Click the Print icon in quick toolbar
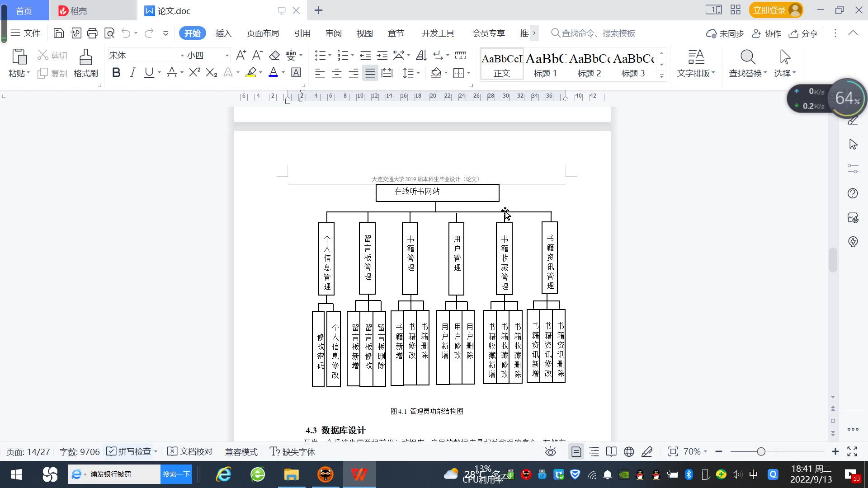Viewport: 868px width, 488px height. pyautogui.click(x=92, y=33)
